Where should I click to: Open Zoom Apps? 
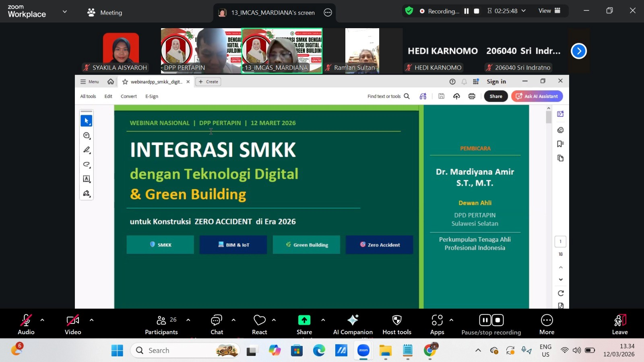pos(437,324)
